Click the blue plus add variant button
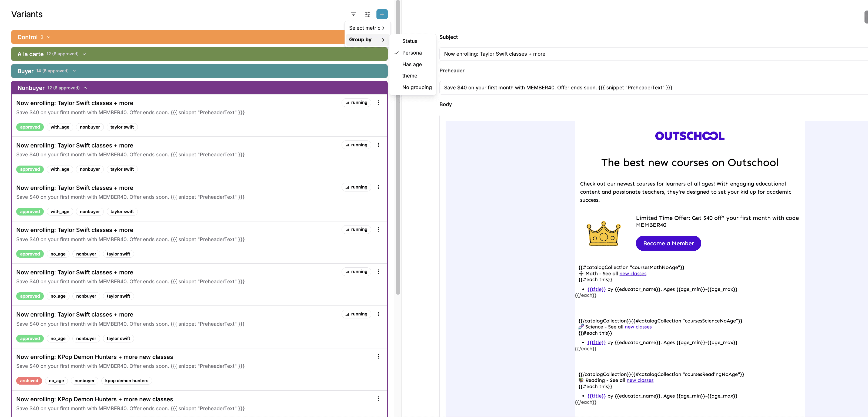 click(382, 14)
